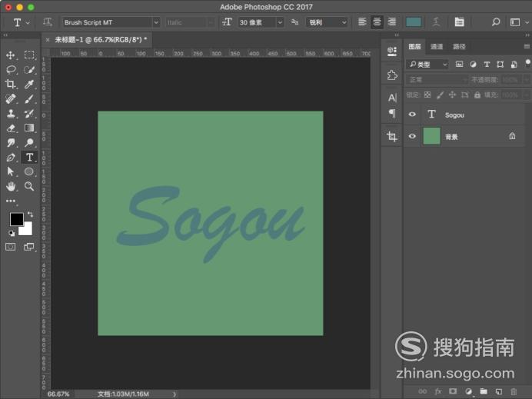Select the Dodge tool
Screen dimensions: 532x399
click(29, 142)
